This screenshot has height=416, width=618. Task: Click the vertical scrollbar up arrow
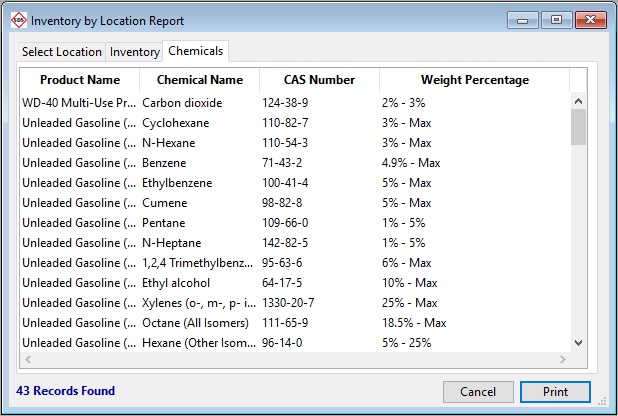(577, 100)
